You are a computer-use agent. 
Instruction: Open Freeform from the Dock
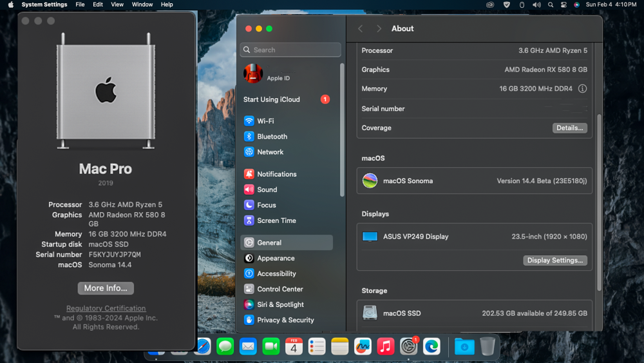coord(363,346)
